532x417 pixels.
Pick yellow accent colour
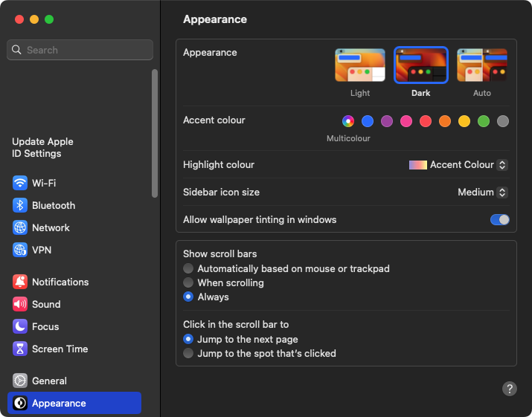(464, 121)
